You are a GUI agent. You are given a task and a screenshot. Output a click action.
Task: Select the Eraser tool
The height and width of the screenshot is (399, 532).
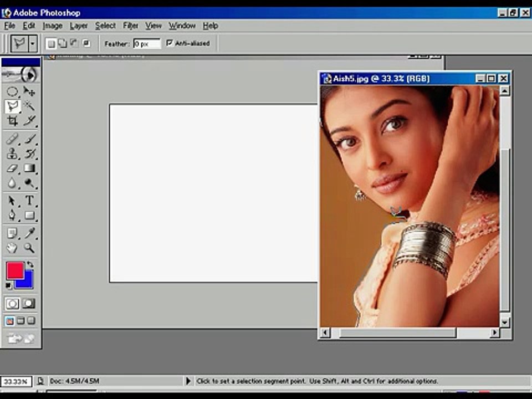12,168
